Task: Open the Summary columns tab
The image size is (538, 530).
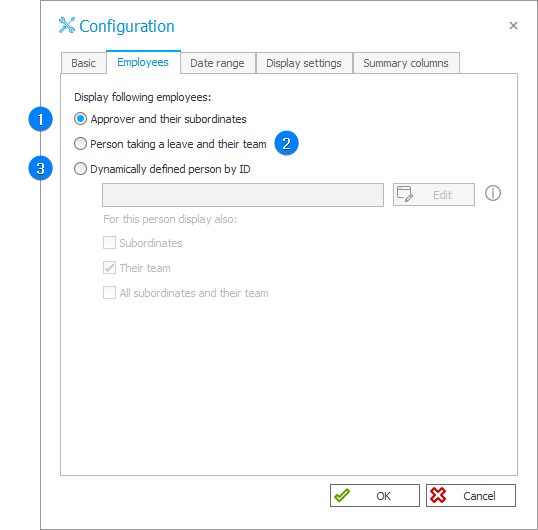Action: click(x=406, y=63)
